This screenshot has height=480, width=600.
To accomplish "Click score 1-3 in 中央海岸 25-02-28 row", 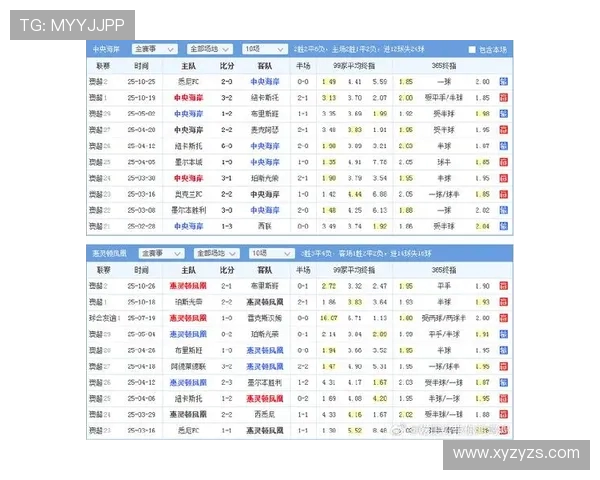I will coord(227,226).
